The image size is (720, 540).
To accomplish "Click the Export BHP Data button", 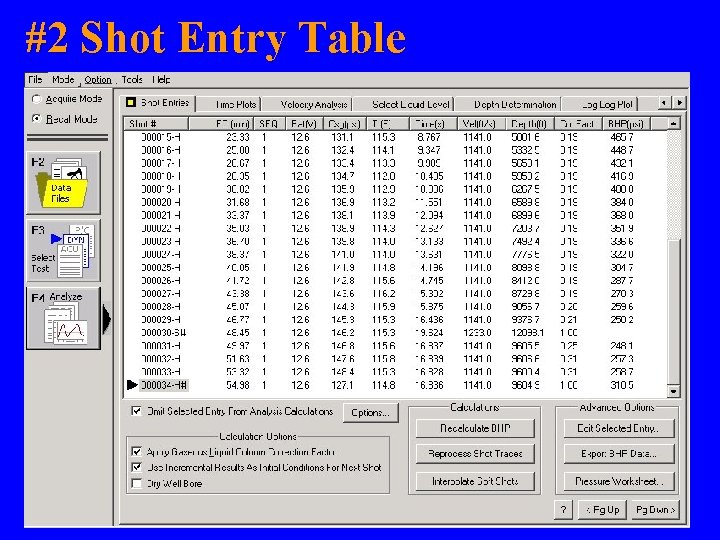I will (x=619, y=454).
